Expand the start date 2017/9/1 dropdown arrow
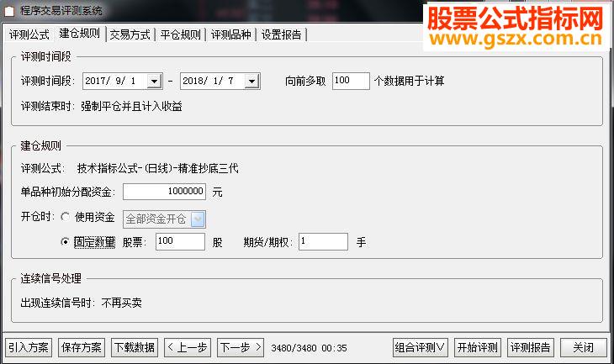The image size is (614, 364). pos(154,82)
